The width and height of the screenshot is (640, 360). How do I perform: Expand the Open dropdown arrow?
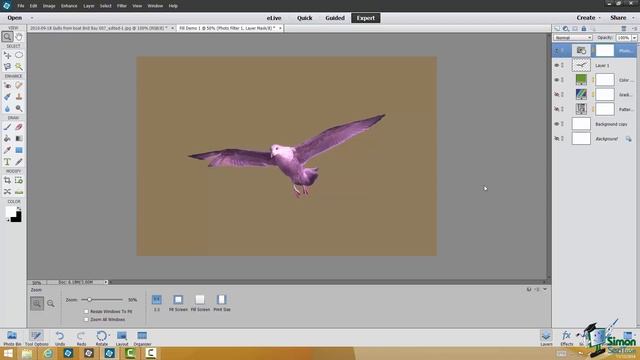point(32,18)
